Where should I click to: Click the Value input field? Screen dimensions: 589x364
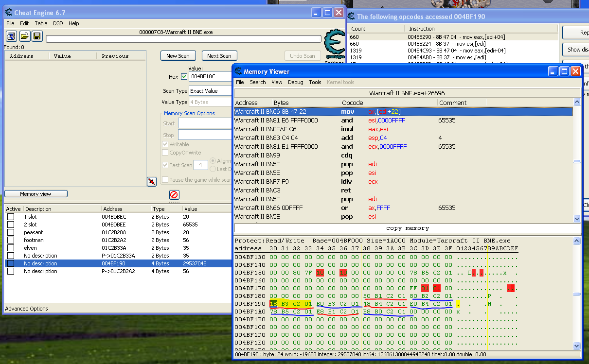click(x=210, y=76)
